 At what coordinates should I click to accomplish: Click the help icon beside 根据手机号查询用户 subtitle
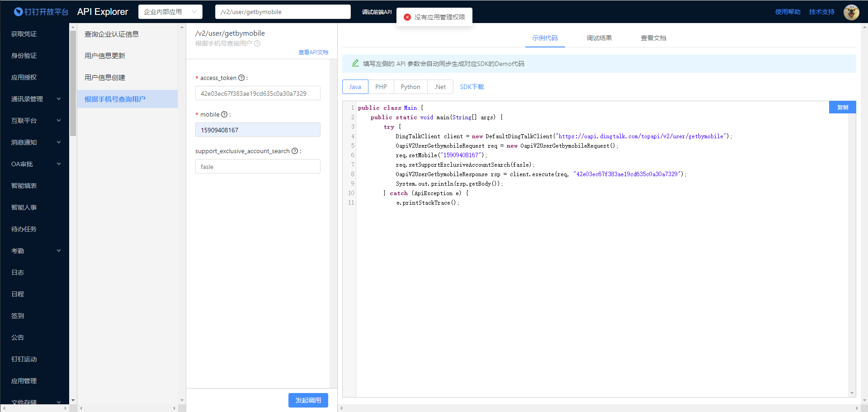[257, 43]
